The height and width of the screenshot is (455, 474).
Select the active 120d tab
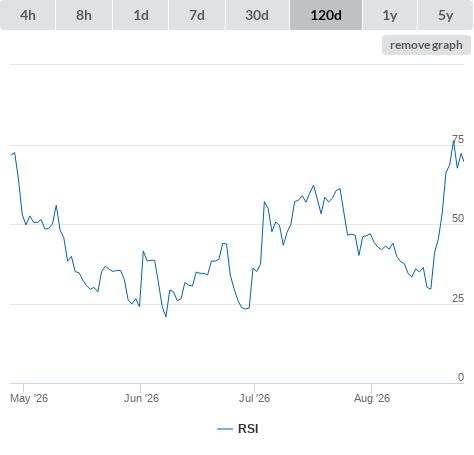point(326,15)
